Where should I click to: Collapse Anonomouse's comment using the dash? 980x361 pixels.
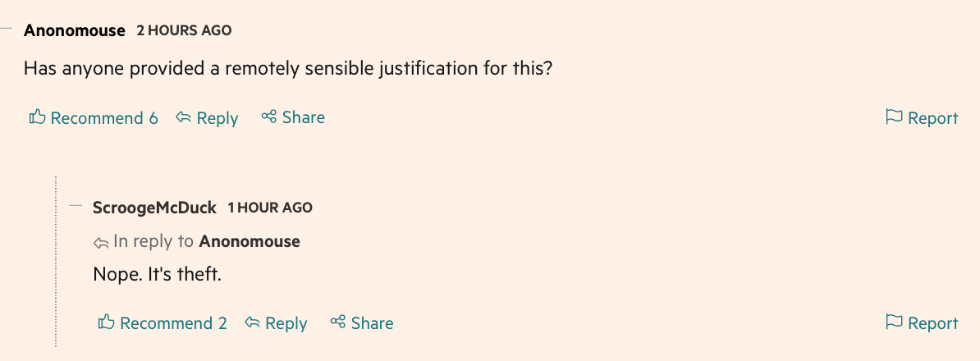pyautogui.click(x=7, y=30)
